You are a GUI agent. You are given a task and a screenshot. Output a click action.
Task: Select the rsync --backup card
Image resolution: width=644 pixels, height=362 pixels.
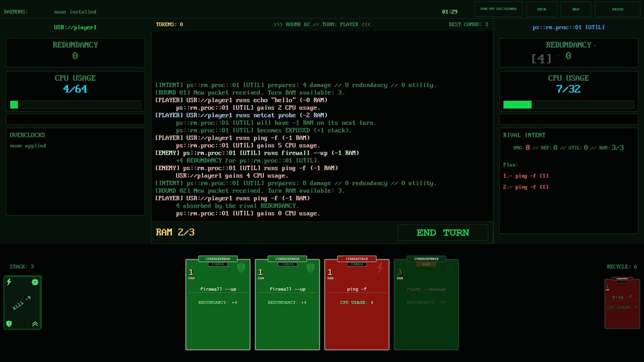426,304
